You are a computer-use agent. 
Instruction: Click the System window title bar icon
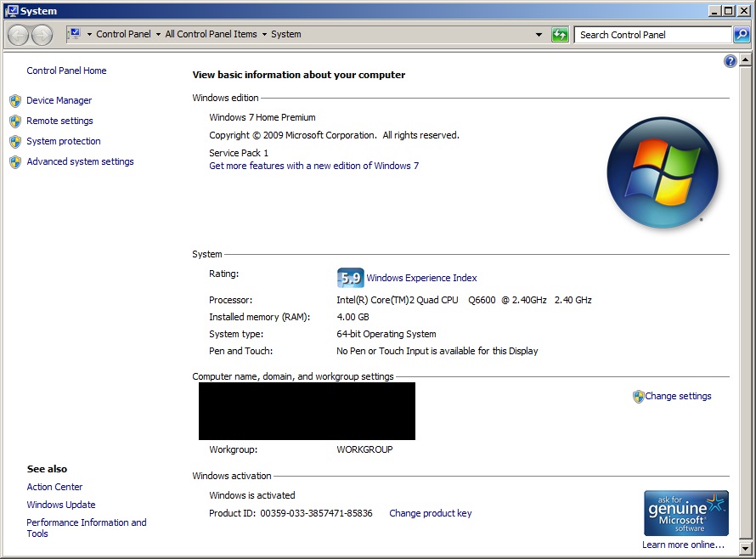12,10
